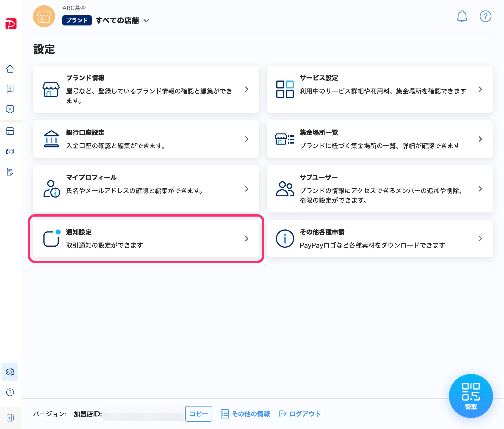Image resolution: width=504 pixels, height=429 pixels.
Task: Click text 入金口座の確認と編集ができます。
Action: [116, 146]
